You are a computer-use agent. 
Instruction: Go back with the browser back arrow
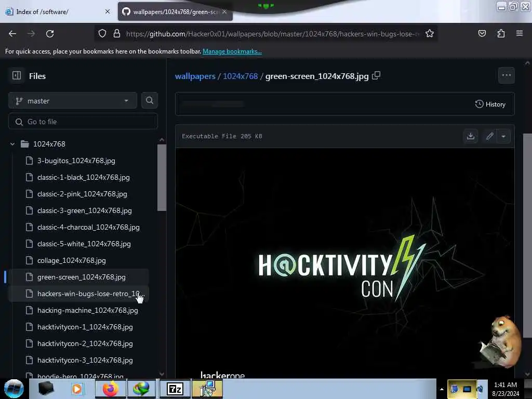pos(12,34)
